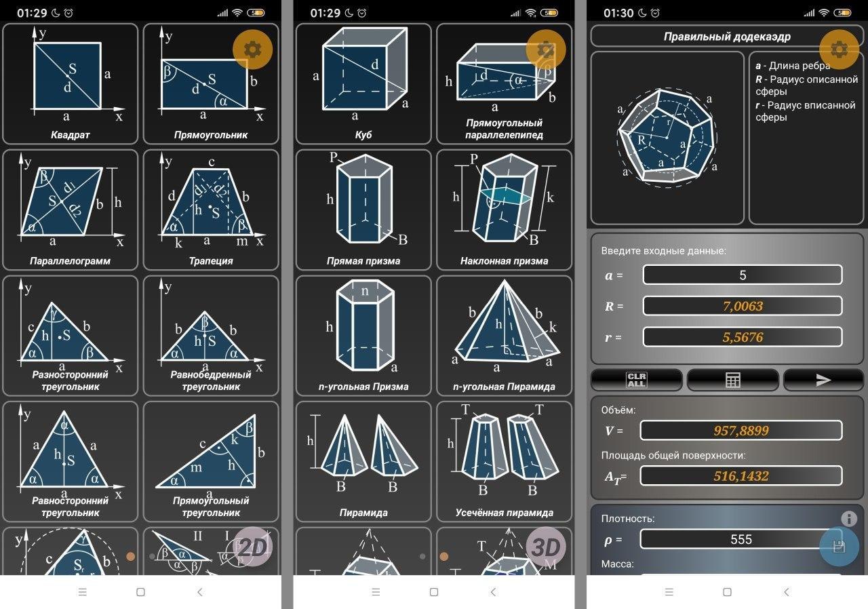The height and width of the screenshot is (609, 868).
Task: Tap Android recents menu on left phone
Action: (x=83, y=592)
